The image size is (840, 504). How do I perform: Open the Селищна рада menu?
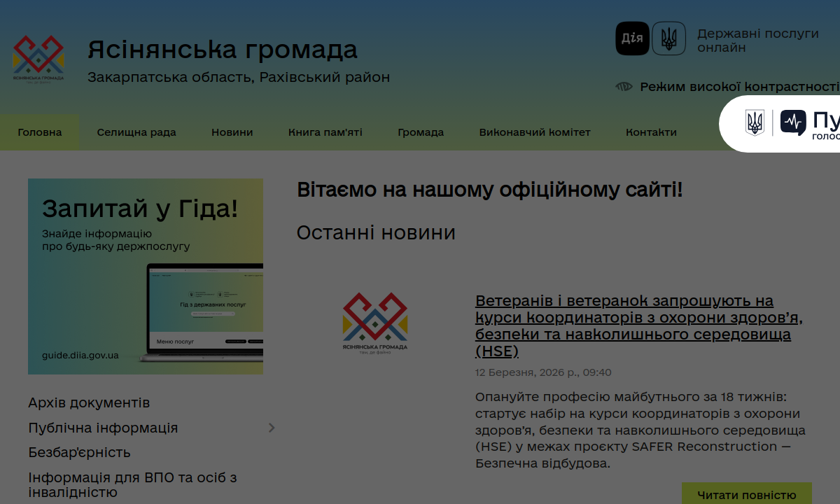tap(136, 132)
